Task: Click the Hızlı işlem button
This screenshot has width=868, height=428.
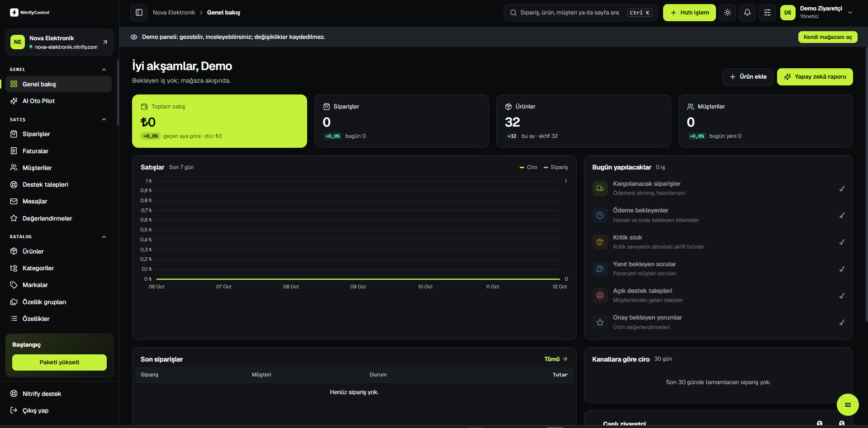Action: click(689, 13)
